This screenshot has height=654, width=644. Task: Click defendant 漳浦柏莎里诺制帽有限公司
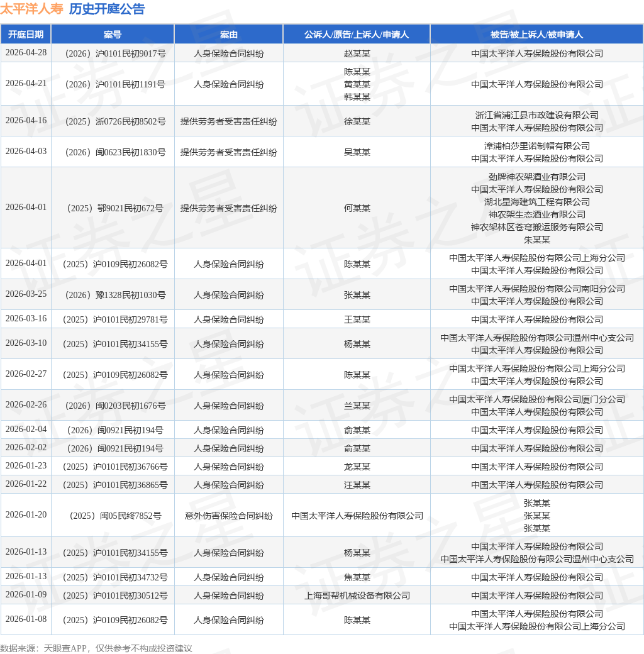point(537,146)
